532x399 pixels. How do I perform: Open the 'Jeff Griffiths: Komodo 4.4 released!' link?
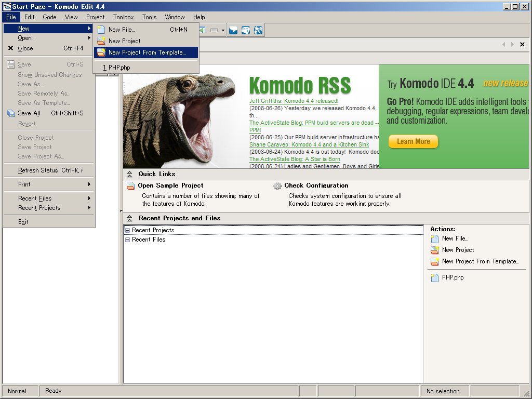(294, 101)
